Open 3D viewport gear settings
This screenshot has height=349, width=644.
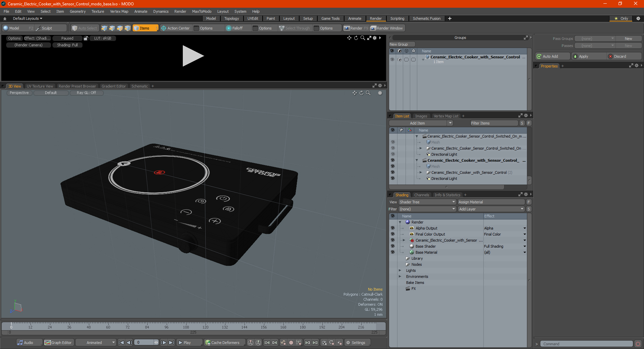point(380,93)
